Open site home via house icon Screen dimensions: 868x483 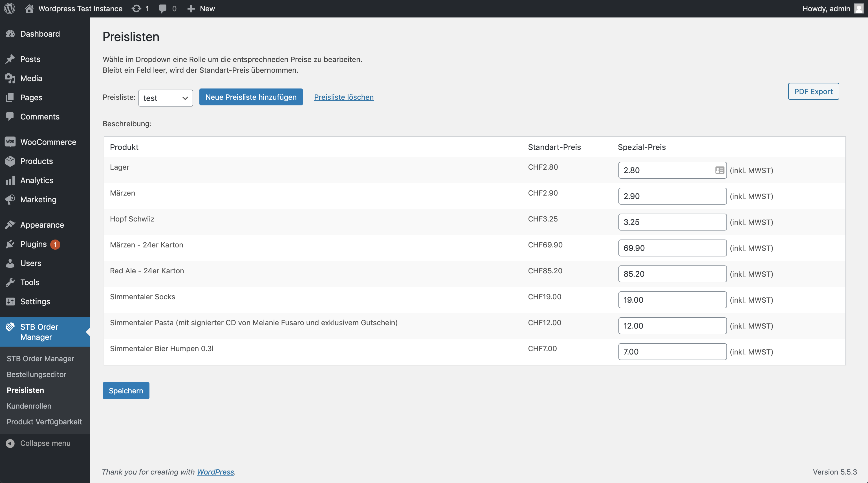(29, 8)
